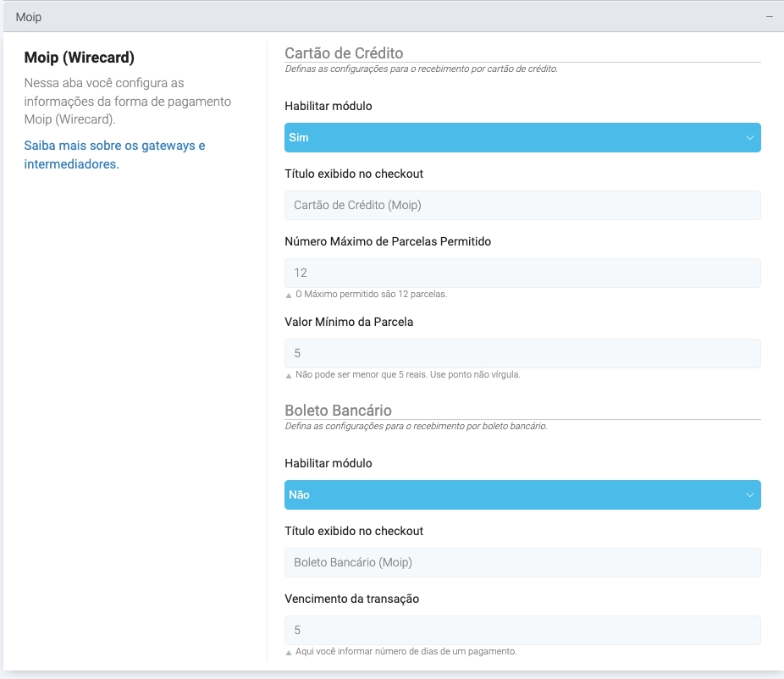Click the Boleto Bancário section heading
The height and width of the screenshot is (679, 784).
pos(338,411)
